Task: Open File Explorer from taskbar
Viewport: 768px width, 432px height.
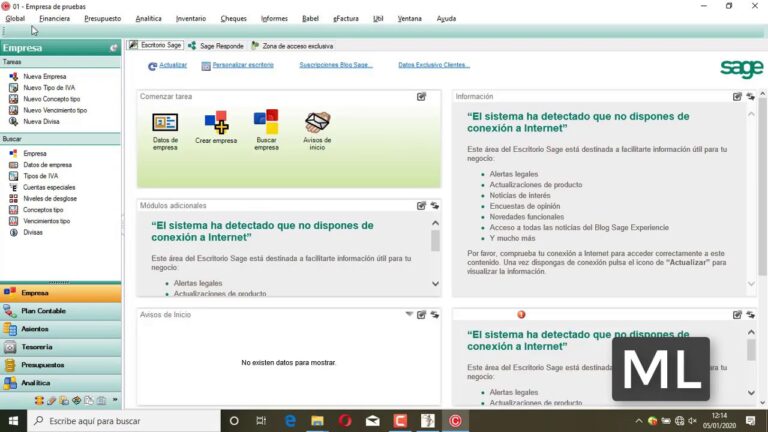Action: (317, 421)
